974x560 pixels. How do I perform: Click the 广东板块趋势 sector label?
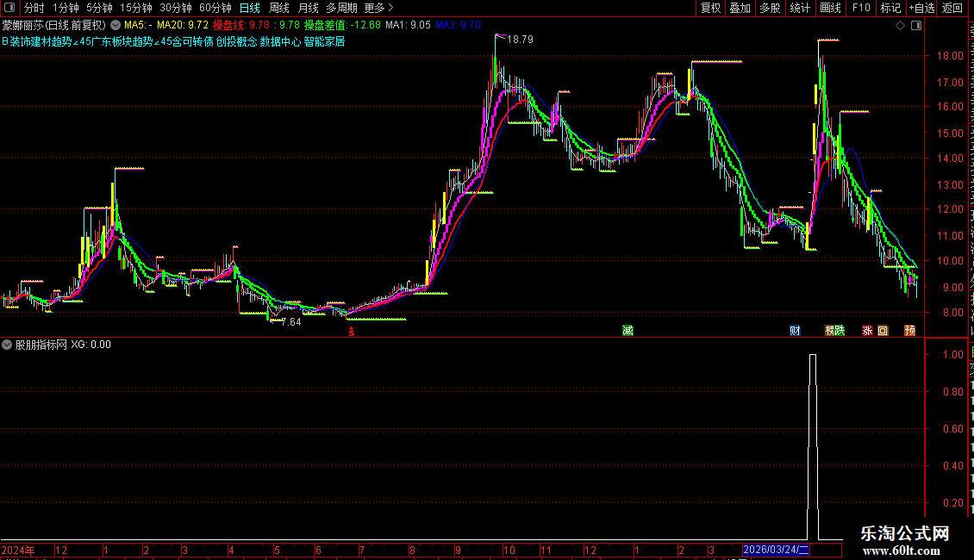(122, 41)
